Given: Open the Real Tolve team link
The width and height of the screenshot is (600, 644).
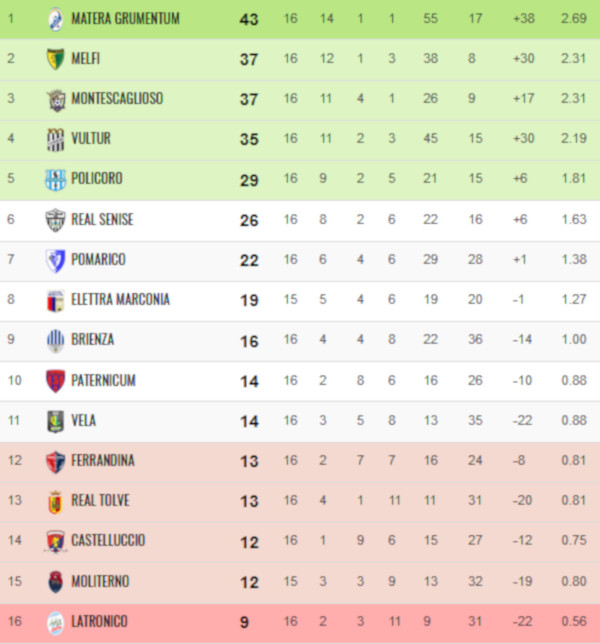Looking at the screenshot, I should click(x=100, y=500).
